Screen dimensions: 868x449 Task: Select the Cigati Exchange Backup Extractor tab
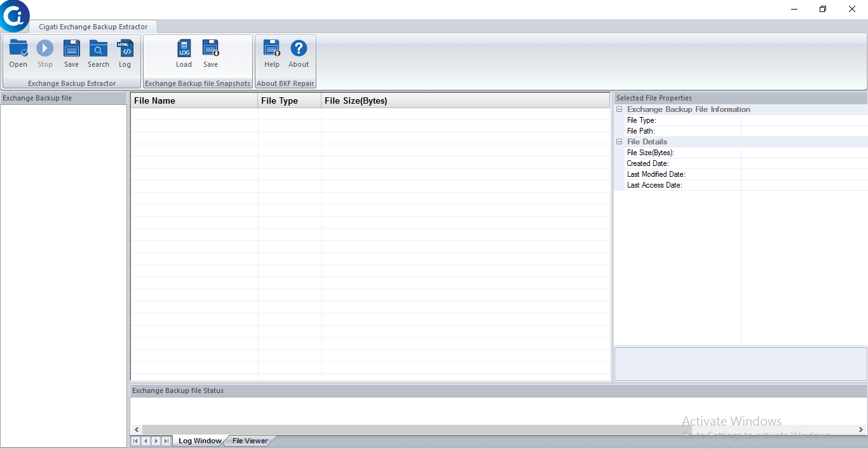(x=93, y=27)
